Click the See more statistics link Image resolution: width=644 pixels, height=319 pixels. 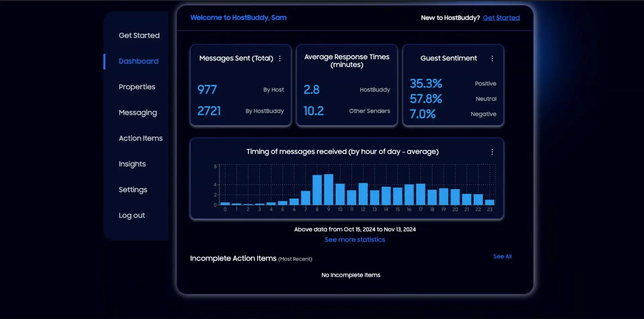click(x=355, y=240)
